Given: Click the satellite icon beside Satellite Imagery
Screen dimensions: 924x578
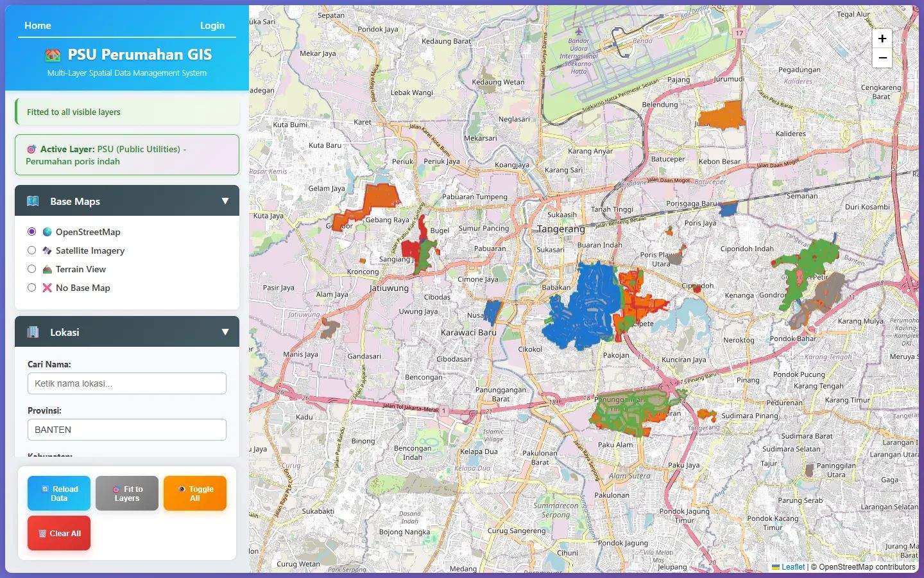Looking at the screenshot, I should [x=47, y=250].
